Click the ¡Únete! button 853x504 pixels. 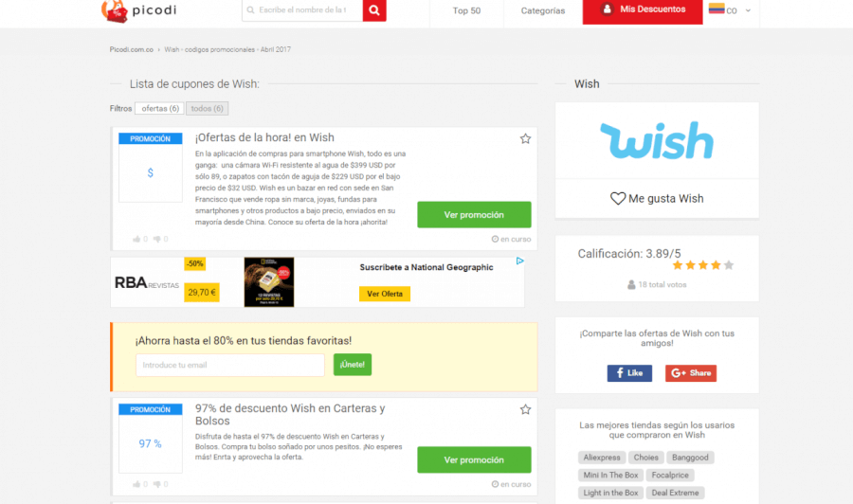(353, 365)
